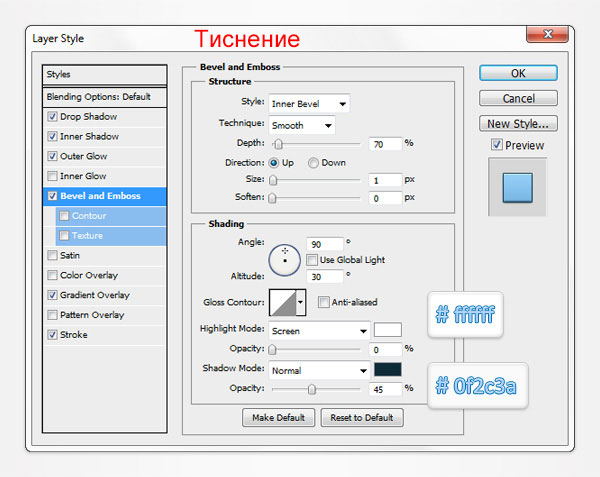Screen dimensions: 600x477
Task: Click the Reset to Default button
Action: (362, 418)
